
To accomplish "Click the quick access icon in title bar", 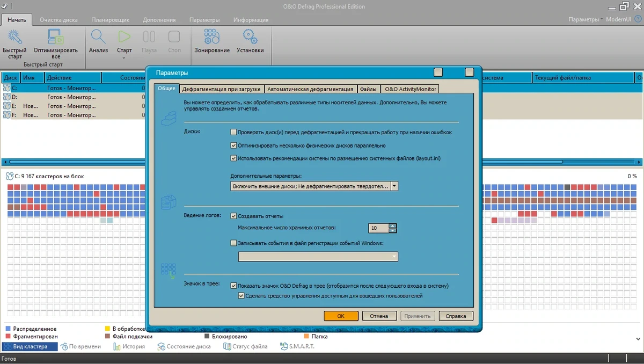I will click(x=5, y=6).
